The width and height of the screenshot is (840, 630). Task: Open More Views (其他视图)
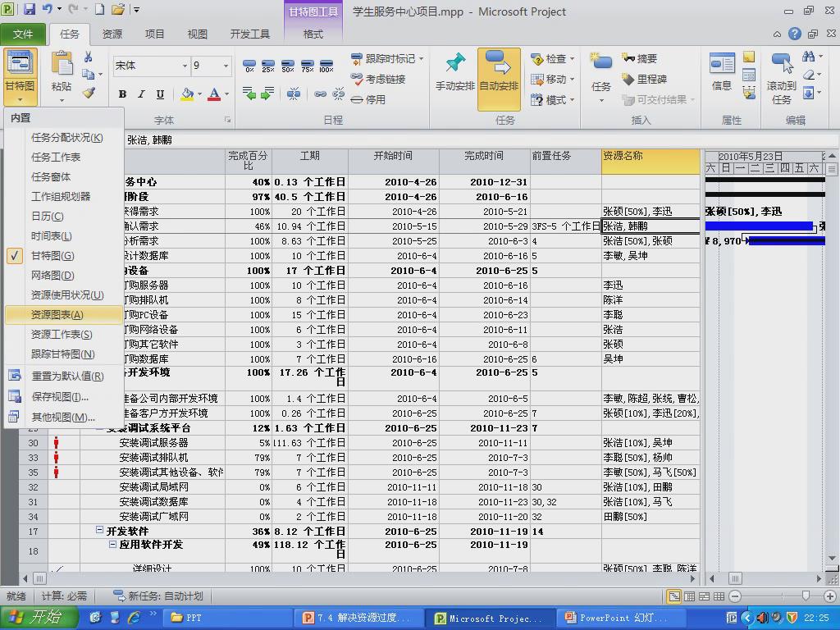(x=64, y=417)
